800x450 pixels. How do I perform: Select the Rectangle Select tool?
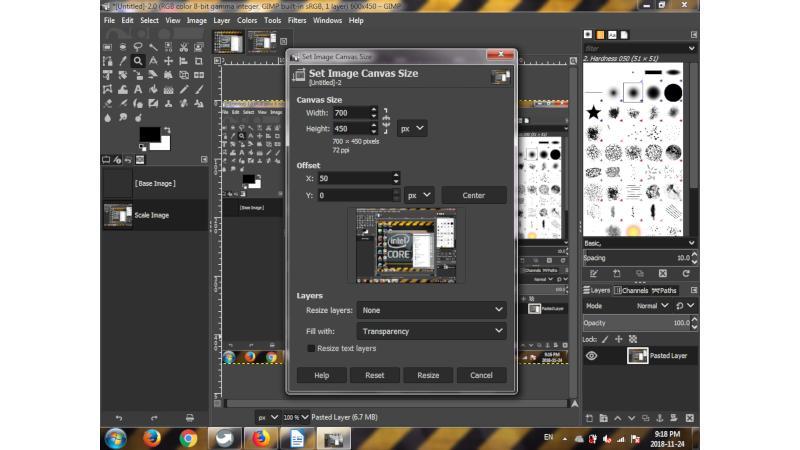(x=107, y=47)
